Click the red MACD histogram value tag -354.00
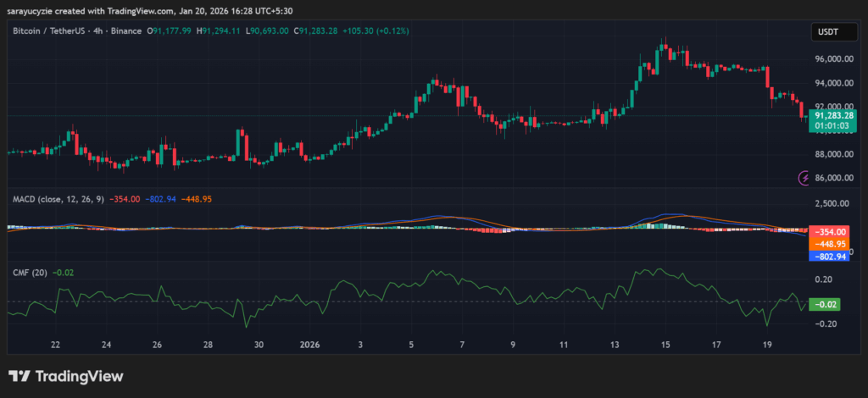868x398 pixels. [x=828, y=231]
